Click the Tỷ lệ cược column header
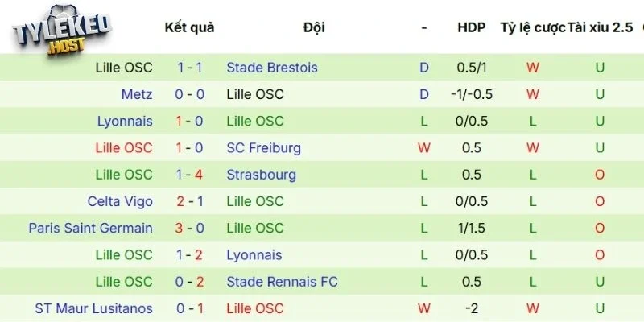The image size is (644, 322). [532, 27]
